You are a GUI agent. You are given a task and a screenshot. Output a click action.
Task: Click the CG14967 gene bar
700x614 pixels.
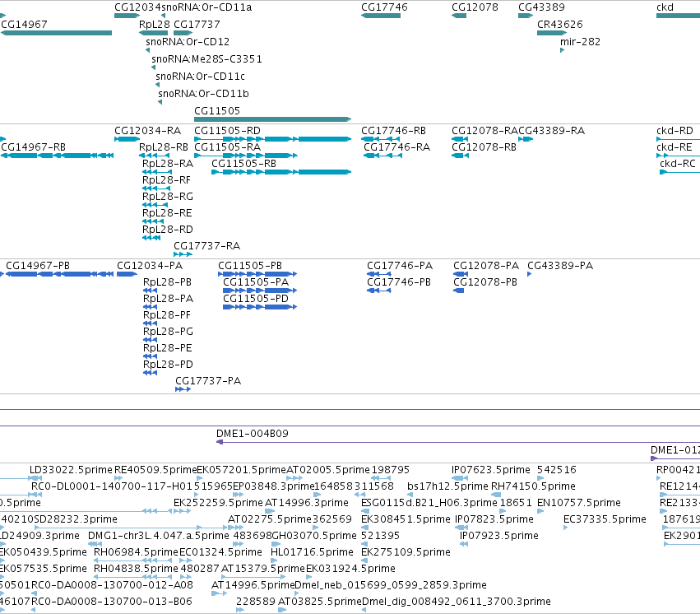56,33
